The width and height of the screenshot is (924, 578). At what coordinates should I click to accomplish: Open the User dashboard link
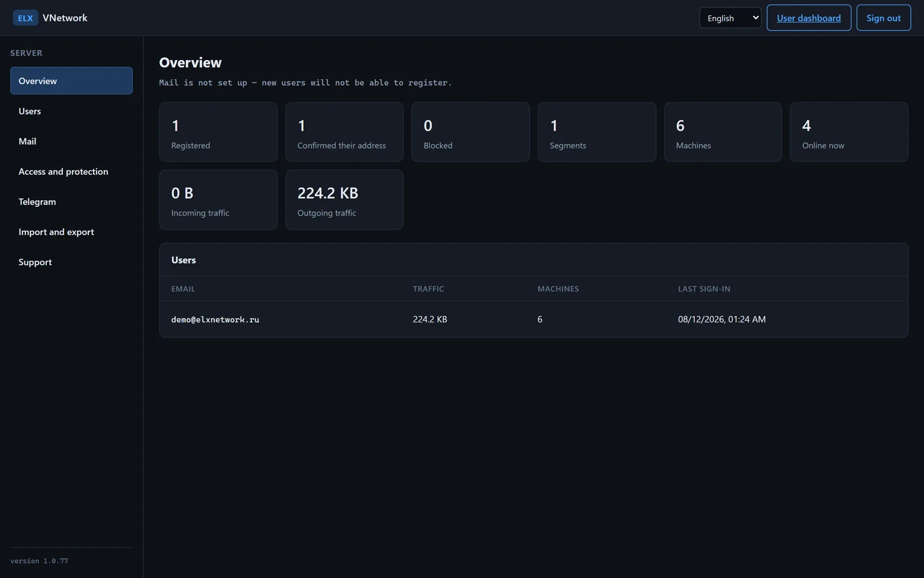(808, 18)
